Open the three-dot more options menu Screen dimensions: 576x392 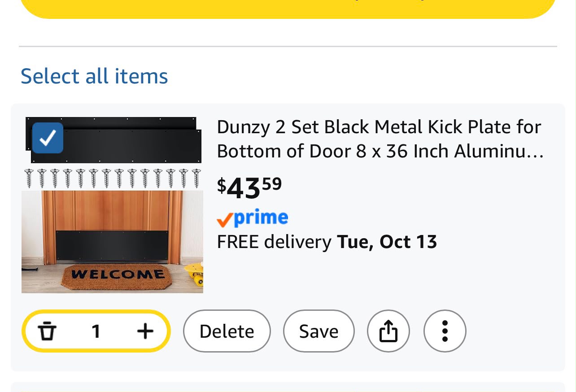(x=445, y=331)
